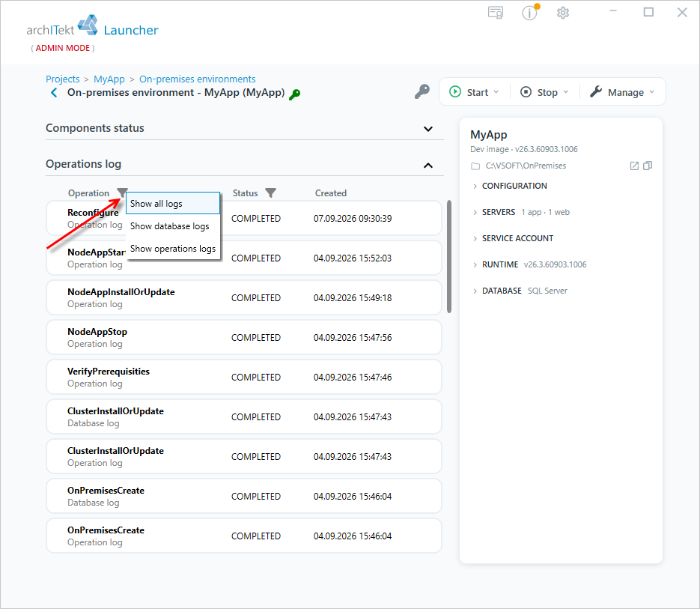700x609 pixels.
Task: Go to Projects breadcrumb link
Action: (x=62, y=79)
